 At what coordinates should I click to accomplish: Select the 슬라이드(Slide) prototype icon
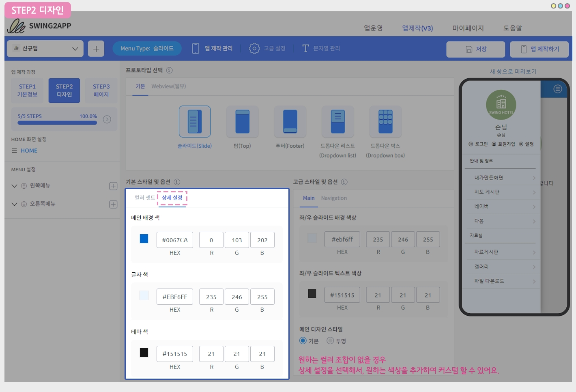point(195,121)
